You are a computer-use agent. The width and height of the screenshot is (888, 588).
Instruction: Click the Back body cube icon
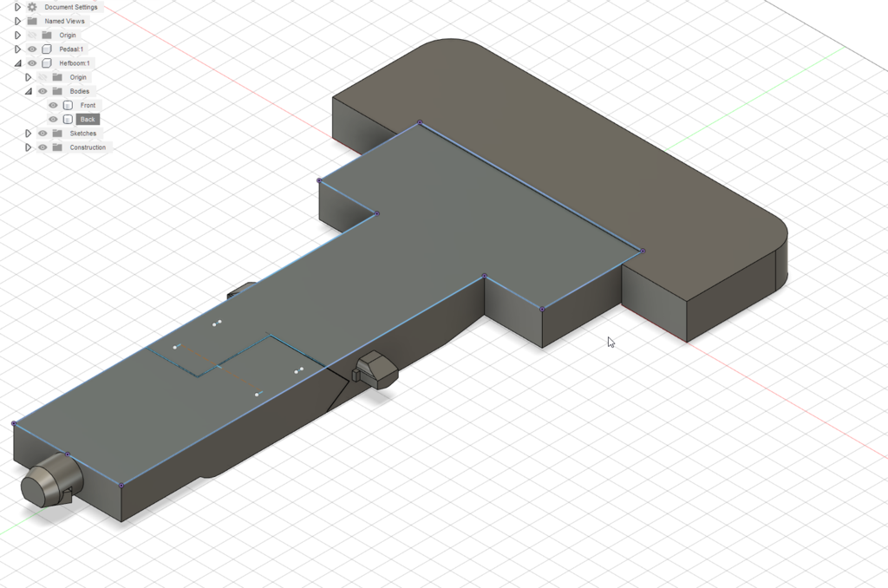[x=68, y=119]
